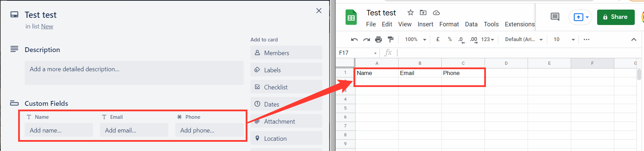Open the View menu in Sheets
This screenshot has width=644, height=151.
click(405, 24)
